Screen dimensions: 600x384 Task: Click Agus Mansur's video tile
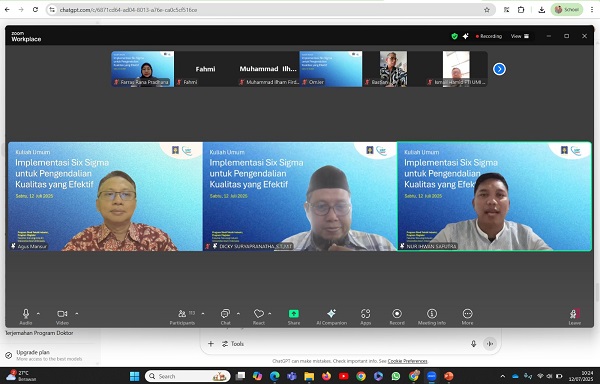[105, 197]
